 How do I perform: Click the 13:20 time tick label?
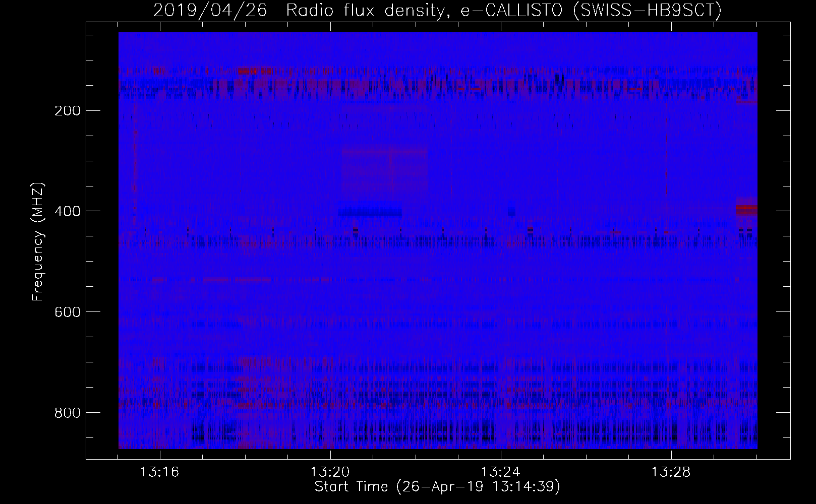coord(330,472)
